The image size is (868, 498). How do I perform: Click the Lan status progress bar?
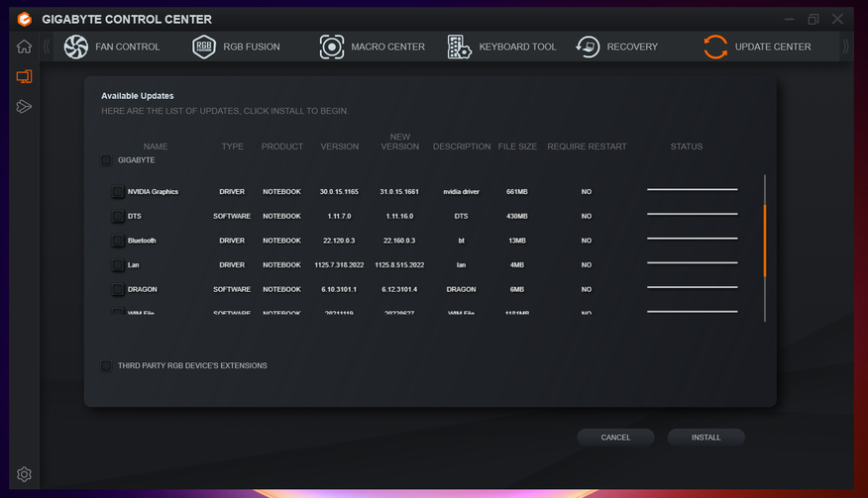point(692,262)
